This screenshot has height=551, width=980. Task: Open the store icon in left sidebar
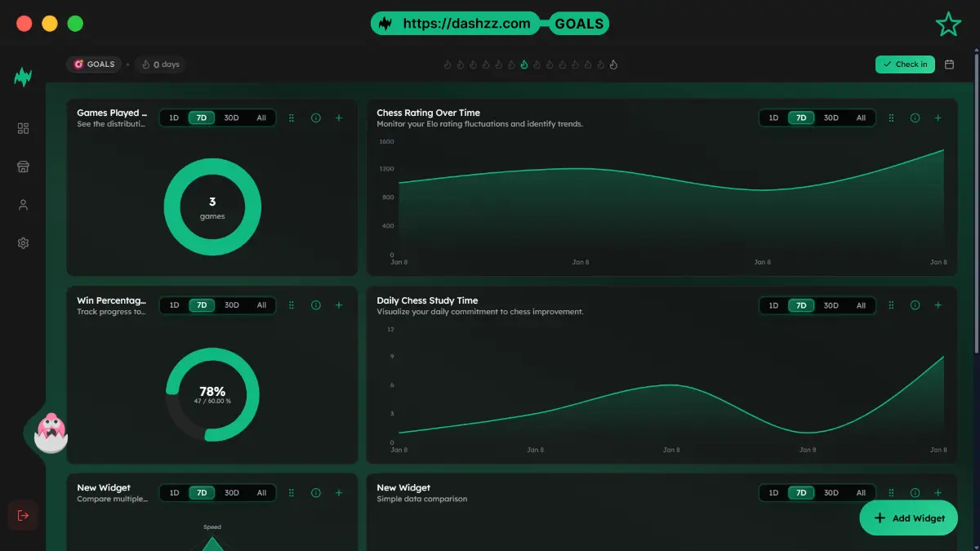click(23, 167)
